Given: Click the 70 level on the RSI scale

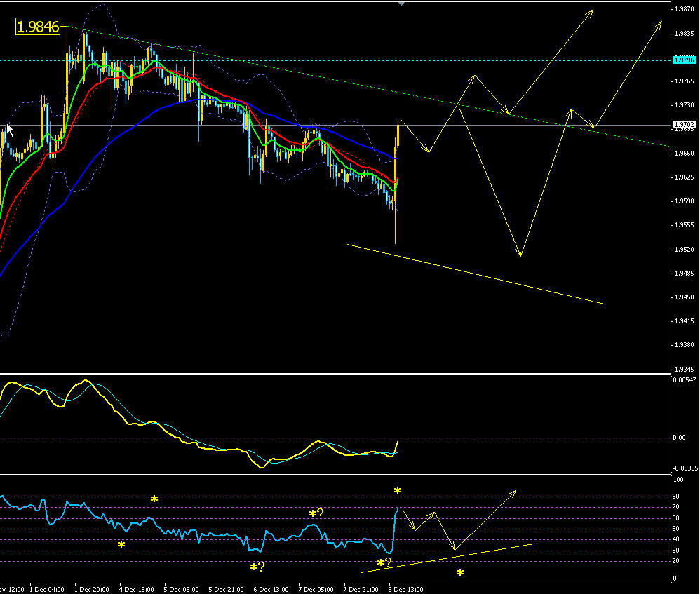Looking at the screenshot, I should 676,508.
